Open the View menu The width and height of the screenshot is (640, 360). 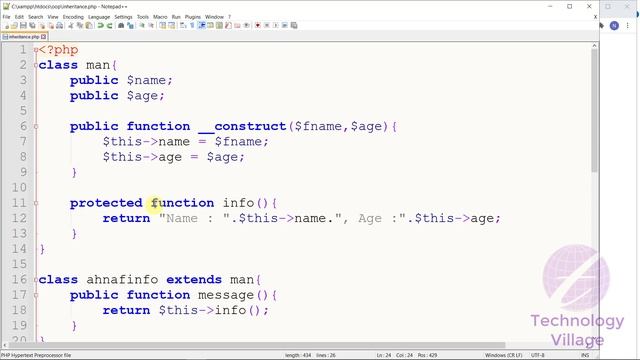click(53, 17)
